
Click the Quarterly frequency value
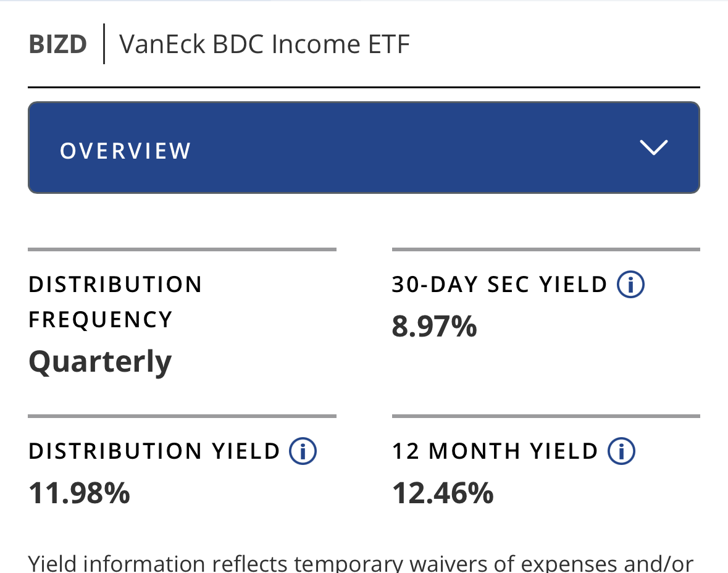pyautogui.click(x=100, y=361)
